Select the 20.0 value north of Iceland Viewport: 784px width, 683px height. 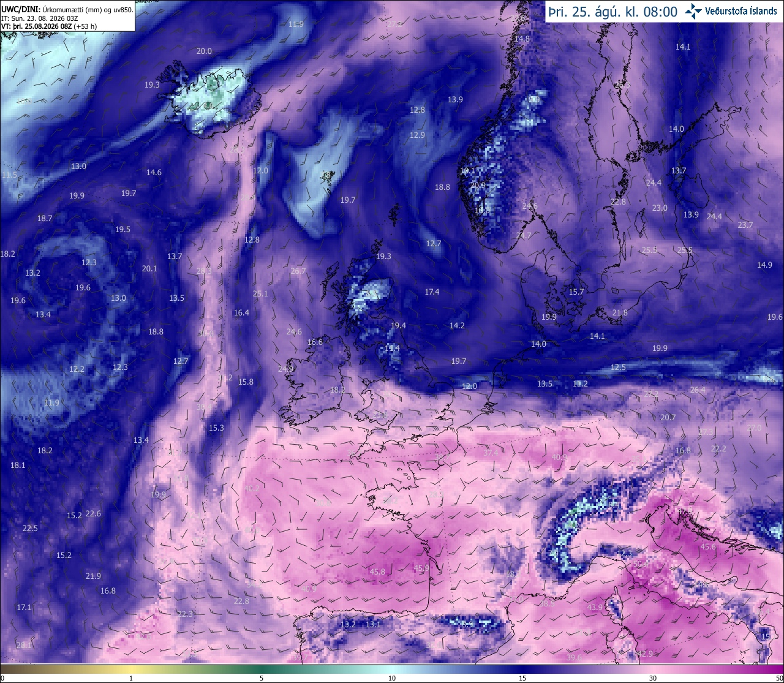tap(204, 51)
